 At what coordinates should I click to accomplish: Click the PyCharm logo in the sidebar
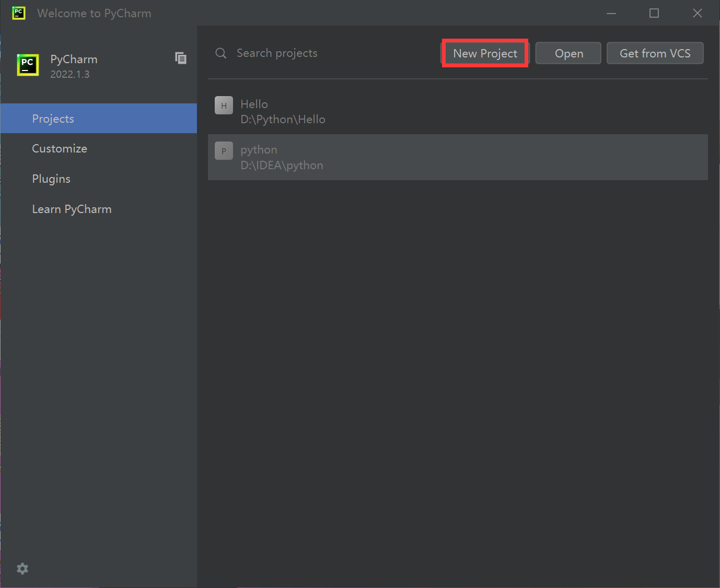pyautogui.click(x=28, y=65)
